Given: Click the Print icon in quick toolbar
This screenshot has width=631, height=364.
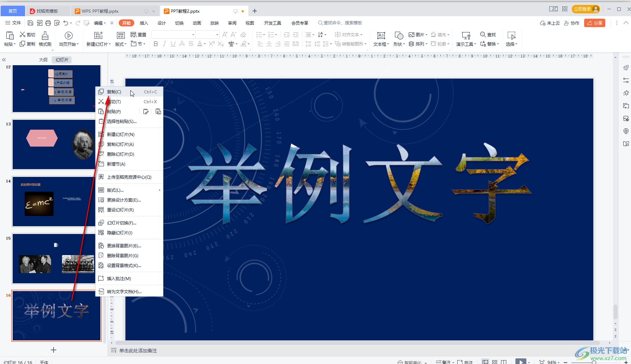Looking at the screenshot, I should (x=48, y=23).
